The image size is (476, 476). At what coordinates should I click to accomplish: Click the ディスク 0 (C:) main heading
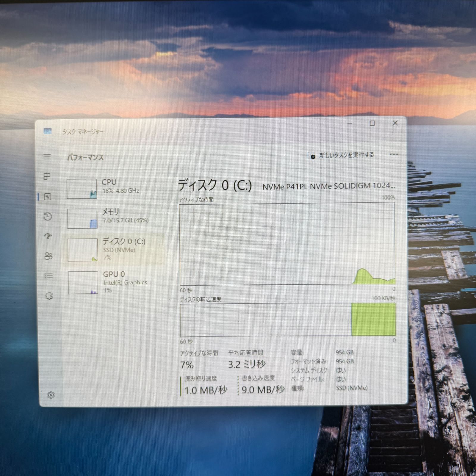pyautogui.click(x=215, y=185)
